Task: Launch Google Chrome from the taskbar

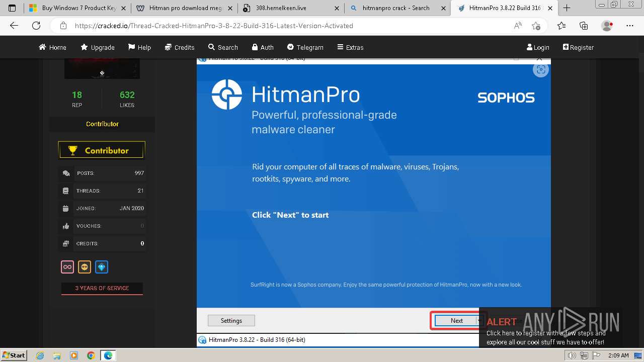Action: tap(91, 355)
